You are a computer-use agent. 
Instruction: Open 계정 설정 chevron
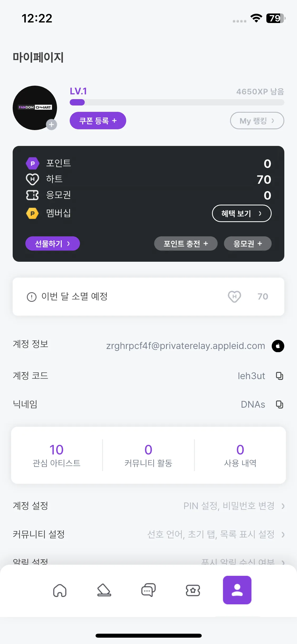tap(283, 506)
